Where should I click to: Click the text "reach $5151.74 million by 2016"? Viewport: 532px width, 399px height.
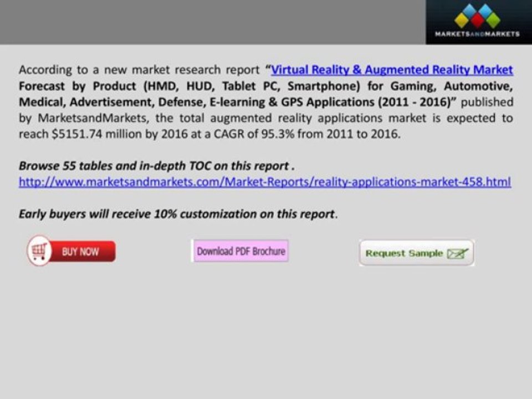pyautogui.click(x=103, y=134)
